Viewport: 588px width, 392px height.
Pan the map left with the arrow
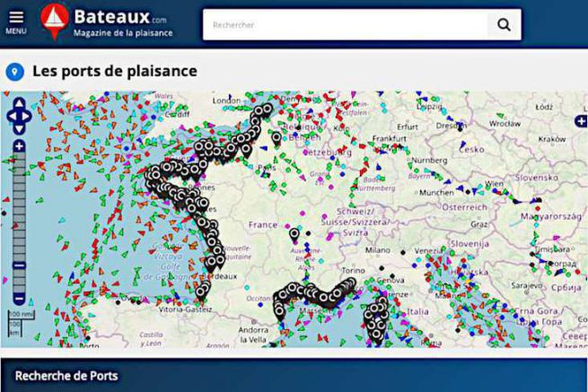11,116
